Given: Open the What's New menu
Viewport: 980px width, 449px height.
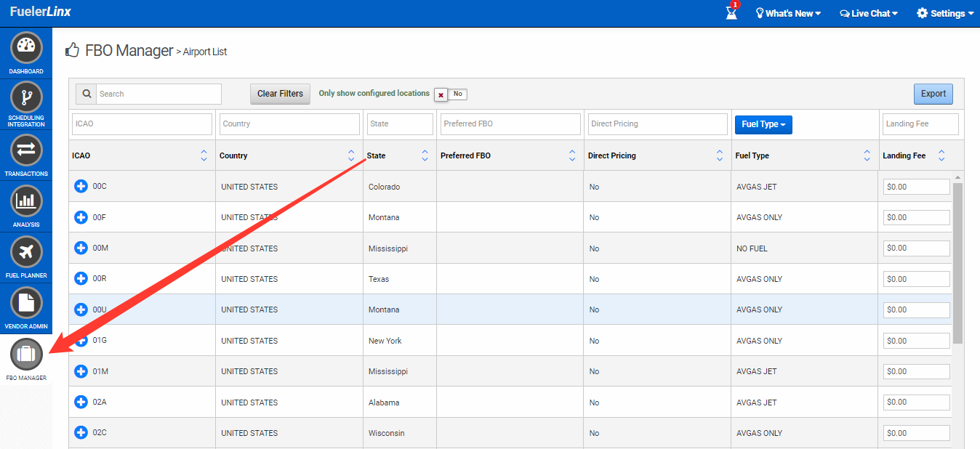Looking at the screenshot, I should (x=788, y=13).
